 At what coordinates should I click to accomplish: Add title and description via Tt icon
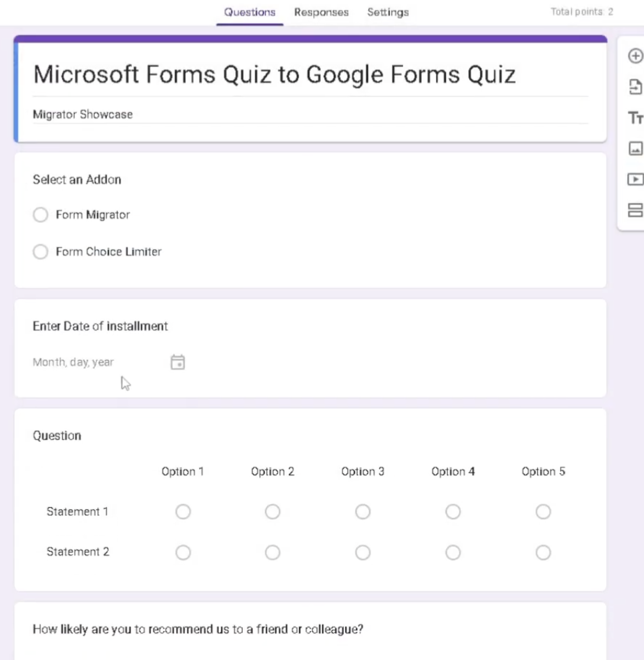[x=635, y=118]
